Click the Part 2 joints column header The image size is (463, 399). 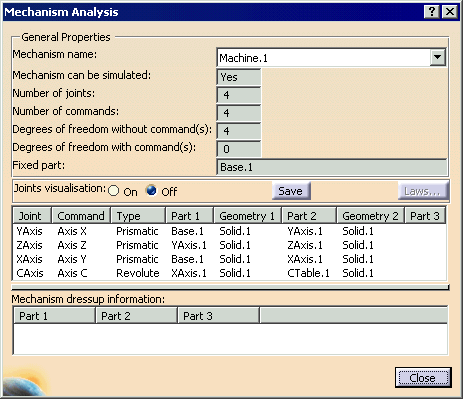pyautogui.click(x=309, y=216)
